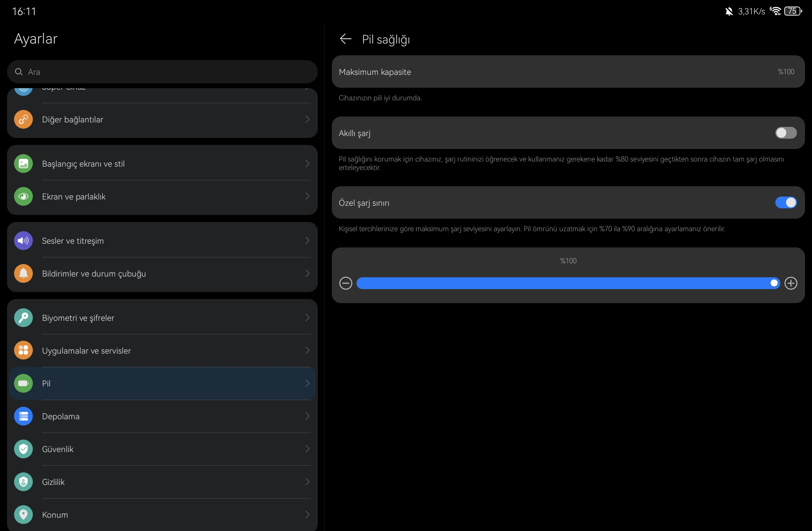
Task: Tap the location pin icon for Konum
Action: (23, 515)
